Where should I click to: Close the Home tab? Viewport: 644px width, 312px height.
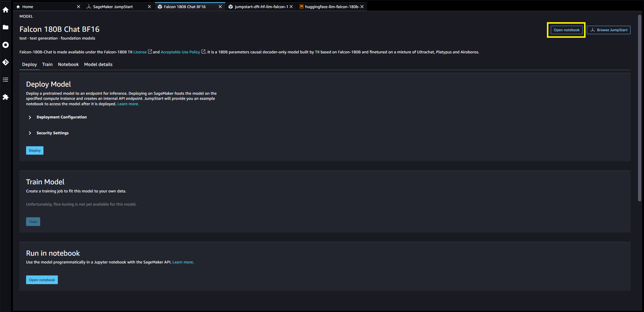tap(79, 7)
